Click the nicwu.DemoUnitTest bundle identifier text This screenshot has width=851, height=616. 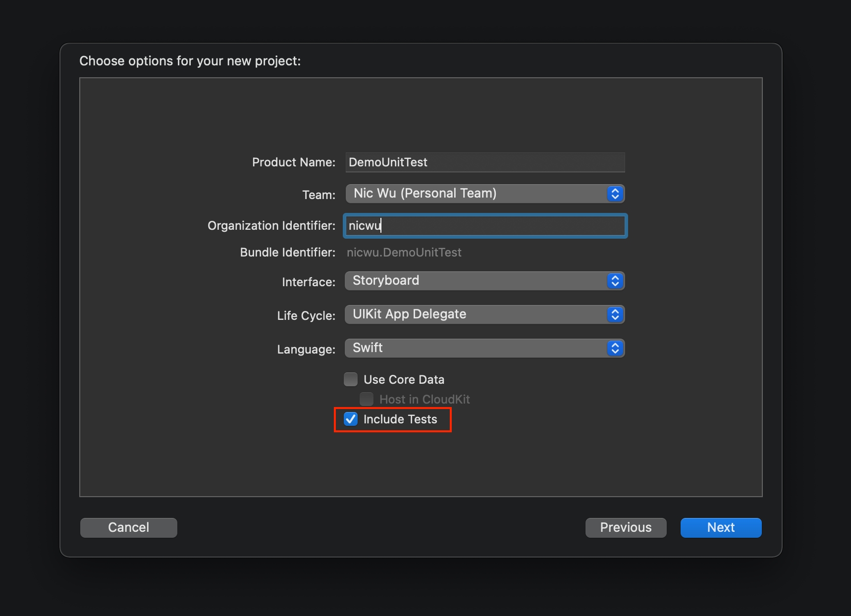tap(404, 253)
